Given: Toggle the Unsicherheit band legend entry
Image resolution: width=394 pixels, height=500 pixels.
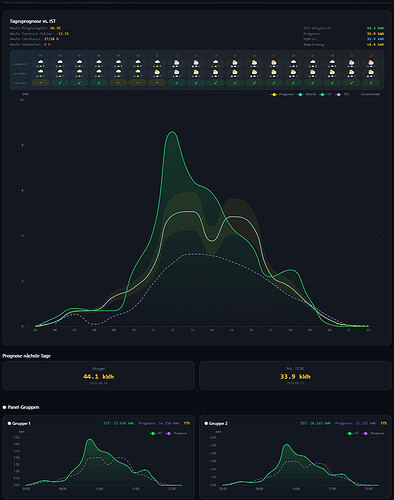Looking at the screenshot, I should [370, 94].
